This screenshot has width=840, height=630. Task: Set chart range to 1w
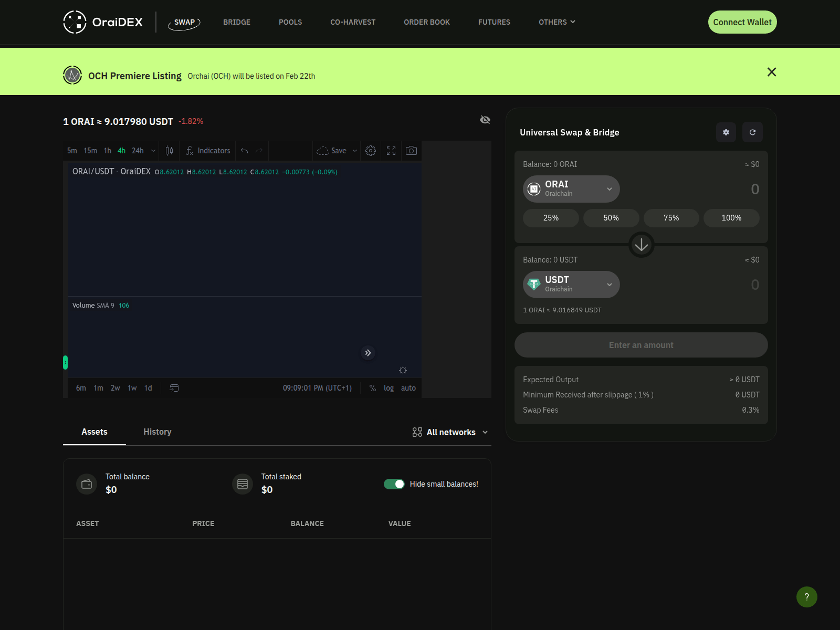click(132, 388)
